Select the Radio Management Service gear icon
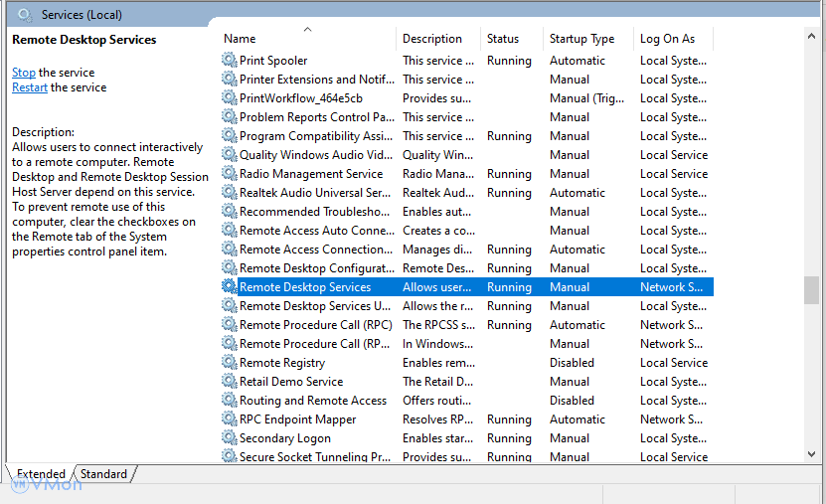Image resolution: width=826 pixels, height=504 pixels. 230,174
